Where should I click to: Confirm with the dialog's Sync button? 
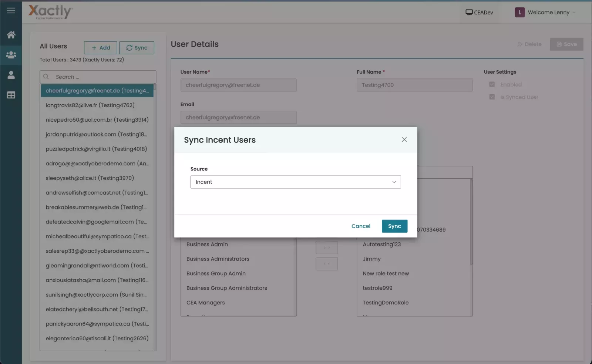pyautogui.click(x=394, y=226)
